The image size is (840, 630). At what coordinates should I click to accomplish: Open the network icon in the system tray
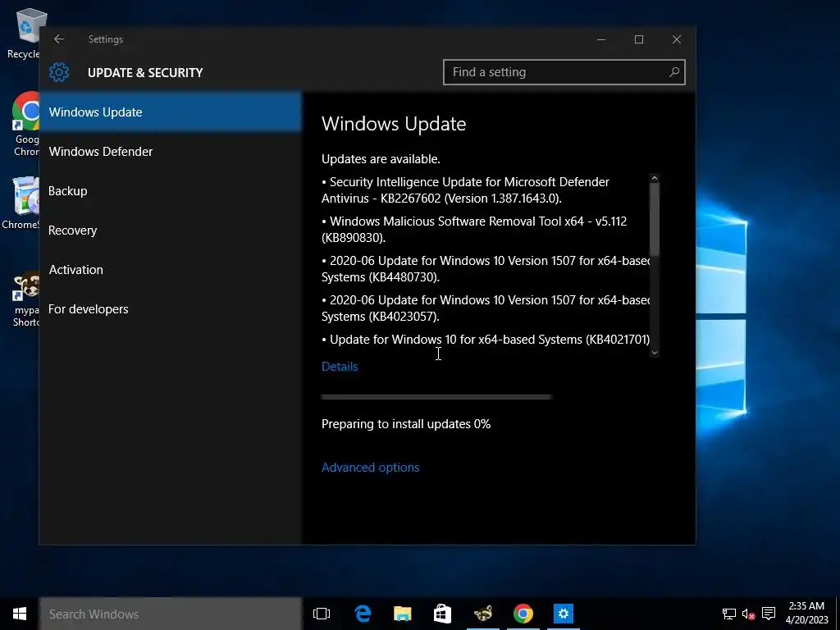click(728, 614)
